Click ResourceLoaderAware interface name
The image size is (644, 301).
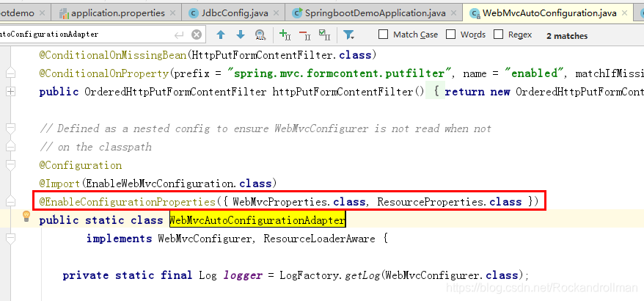click(x=319, y=239)
